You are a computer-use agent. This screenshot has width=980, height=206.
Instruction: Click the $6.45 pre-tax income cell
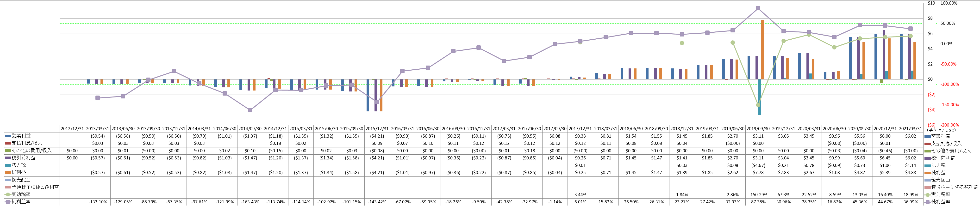[x=885, y=158]
